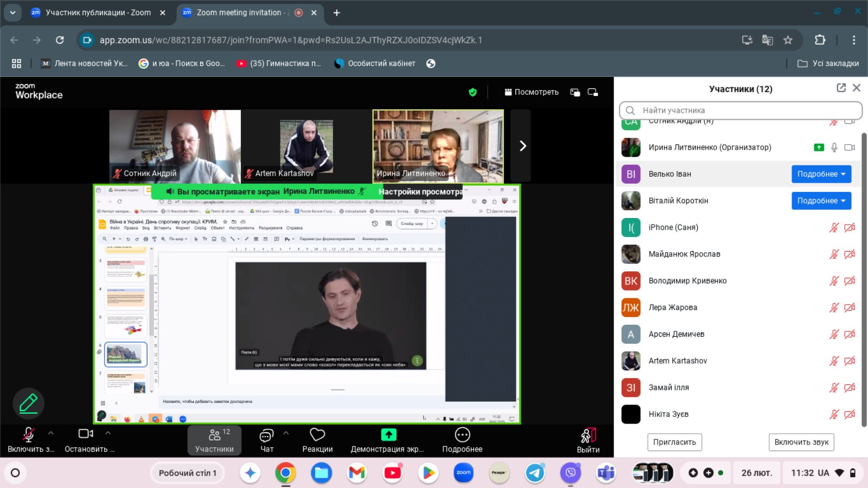Click camera-off icon for Нікіта Зуєв

(x=850, y=414)
